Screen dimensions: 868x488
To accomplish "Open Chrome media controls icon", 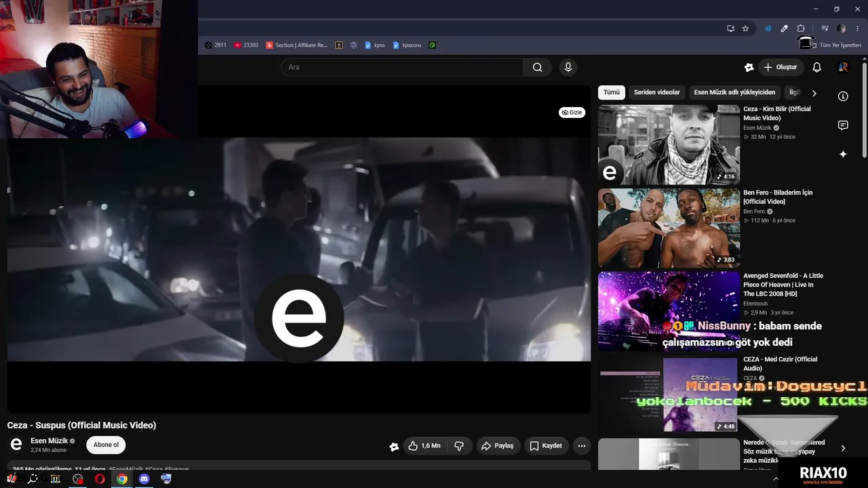I will (x=825, y=28).
